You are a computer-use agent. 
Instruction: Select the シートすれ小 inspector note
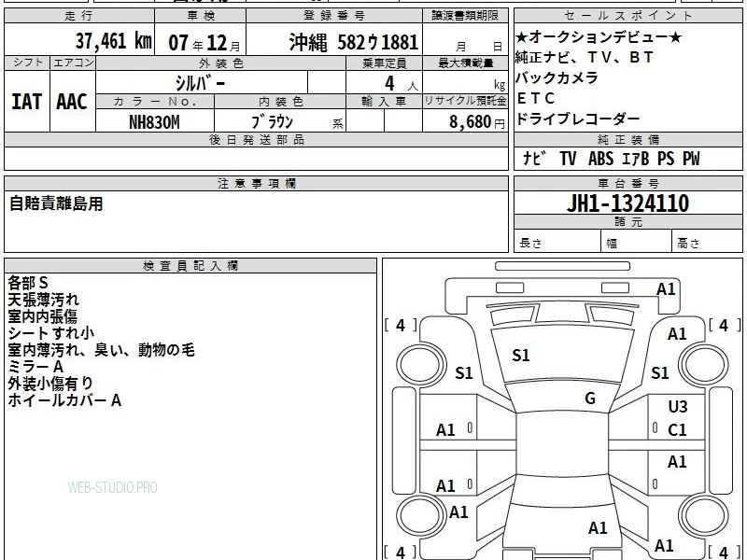tap(51, 333)
